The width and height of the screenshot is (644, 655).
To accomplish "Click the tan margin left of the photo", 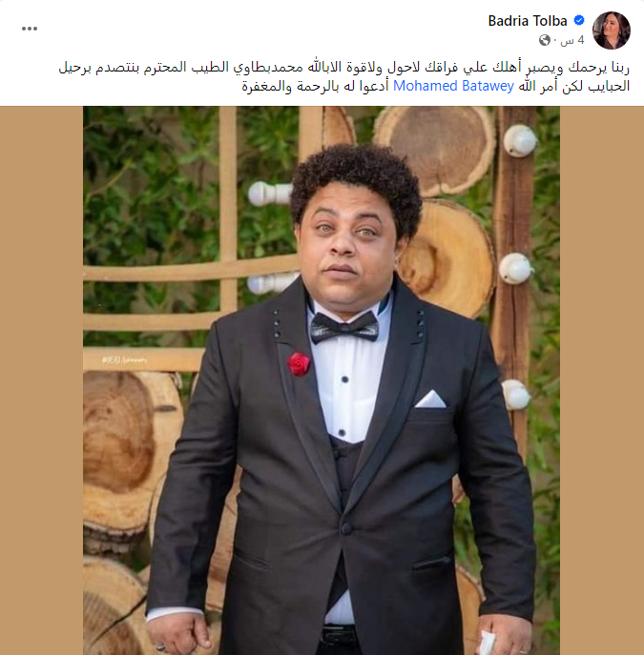I will pyautogui.click(x=41, y=380).
